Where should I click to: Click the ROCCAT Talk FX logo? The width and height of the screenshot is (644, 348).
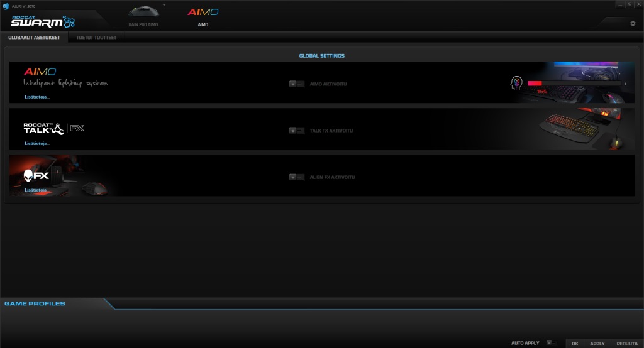(x=54, y=128)
